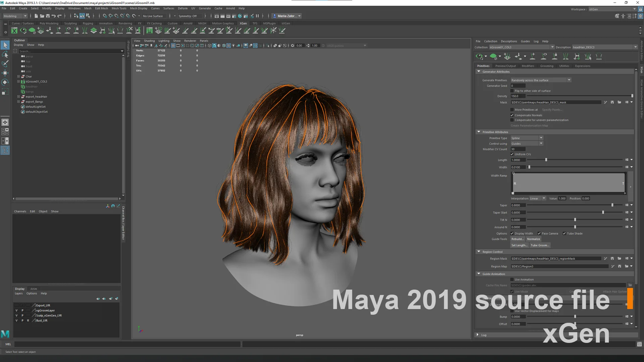The height and width of the screenshot is (362, 644).
Task: Click the isolate select icon above Channel Box
Action: (x=113, y=206)
